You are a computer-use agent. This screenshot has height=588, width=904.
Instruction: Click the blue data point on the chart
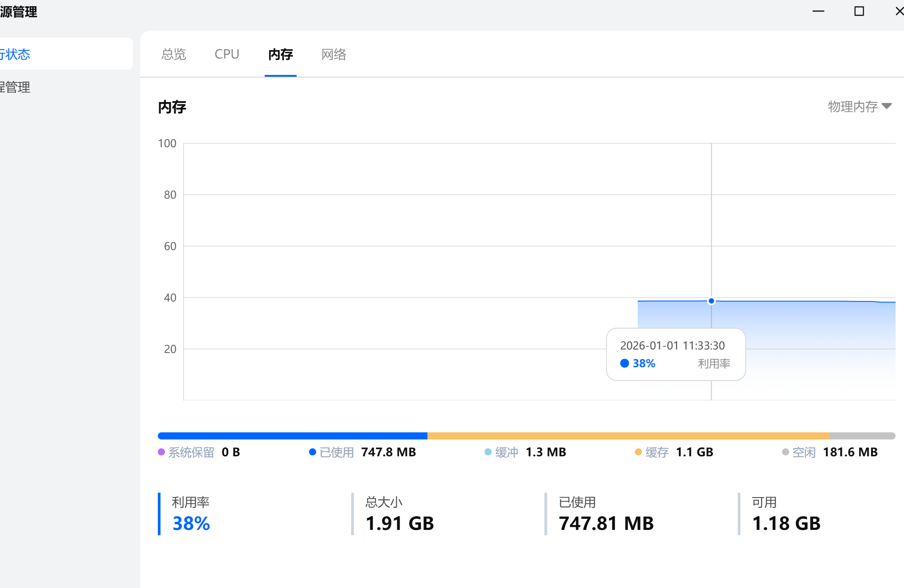711,301
